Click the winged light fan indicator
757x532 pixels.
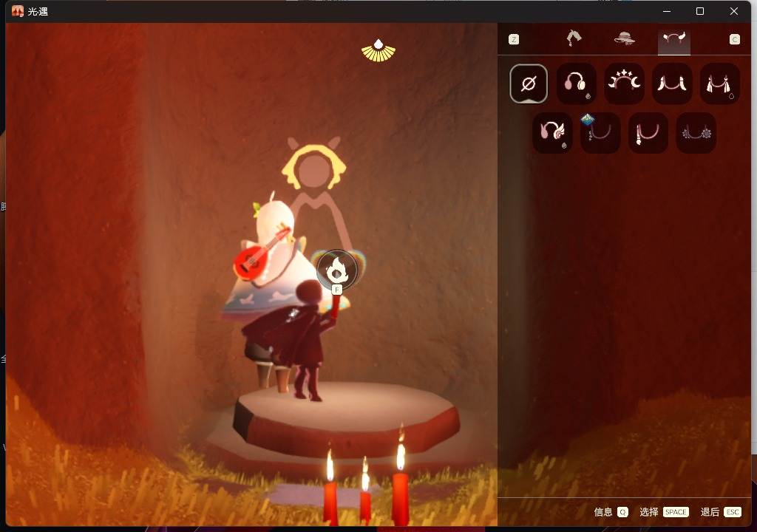coord(378,51)
